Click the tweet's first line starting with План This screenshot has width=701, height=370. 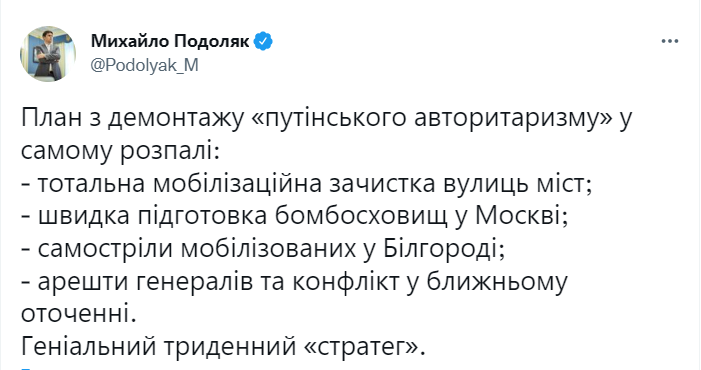click(x=326, y=120)
